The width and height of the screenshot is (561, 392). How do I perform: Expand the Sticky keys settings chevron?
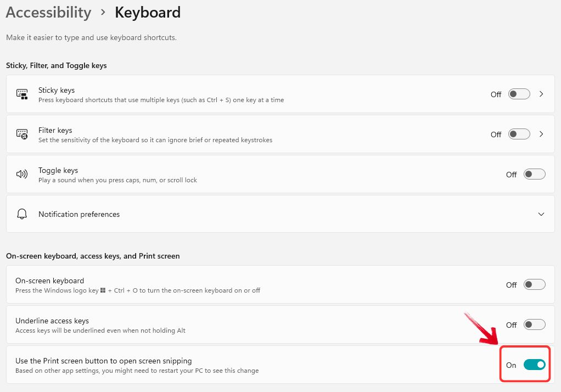pos(541,94)
